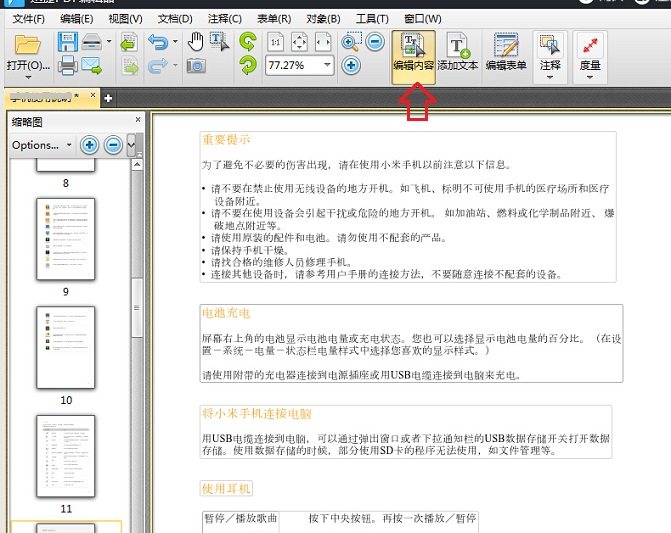Image resolution: width=671 pixels, height=533 pixels.
Task: Open zoom level 77.27% combo box
Action: pos(299,65)
